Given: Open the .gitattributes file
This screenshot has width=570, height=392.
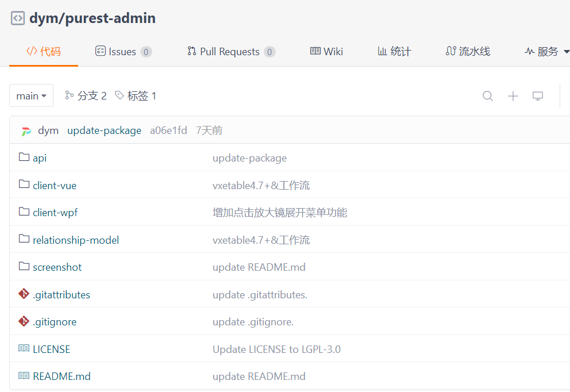Looking at the screenshot, I should pyautogui.click(x=61, y=294).
